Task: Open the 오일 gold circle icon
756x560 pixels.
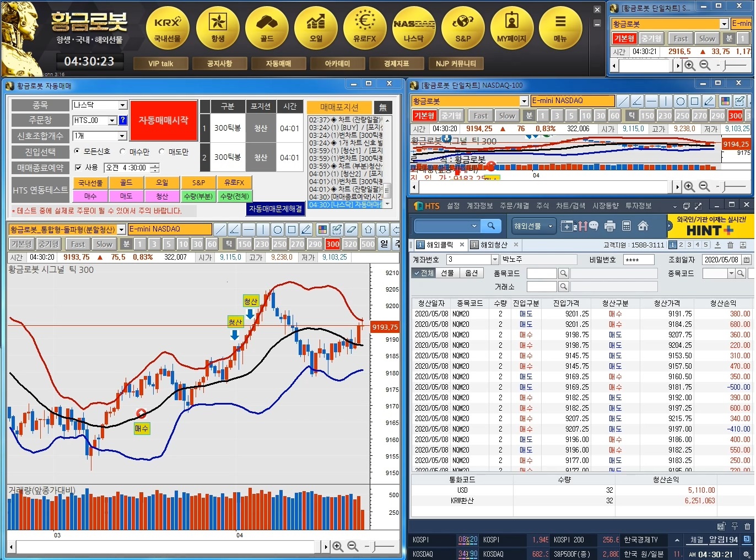Action: click(316, 28)
